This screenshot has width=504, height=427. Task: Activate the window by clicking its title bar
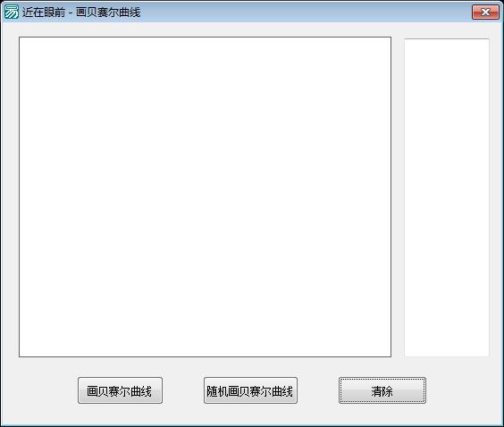(x=290, y=13)
